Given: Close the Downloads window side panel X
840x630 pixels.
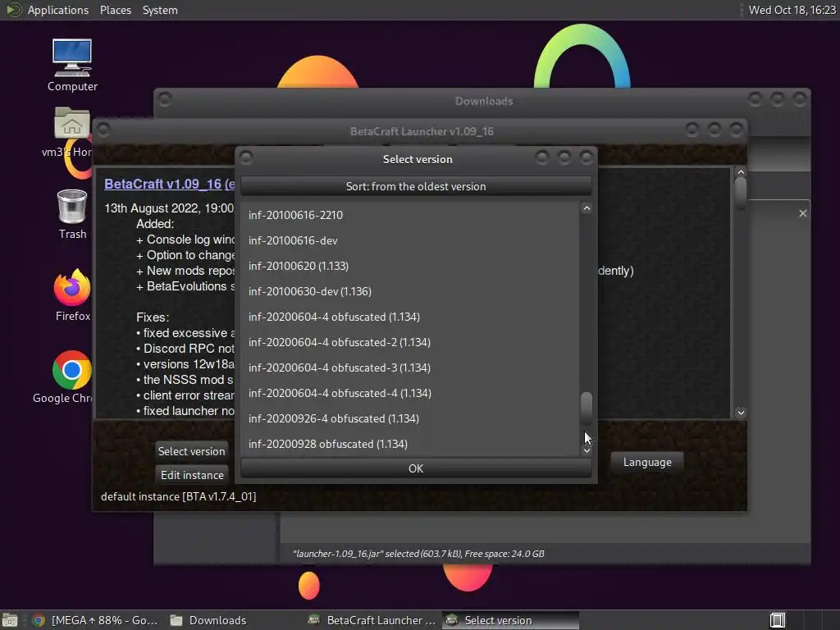Looking at the screenshot, I should (x=802, y=213).
